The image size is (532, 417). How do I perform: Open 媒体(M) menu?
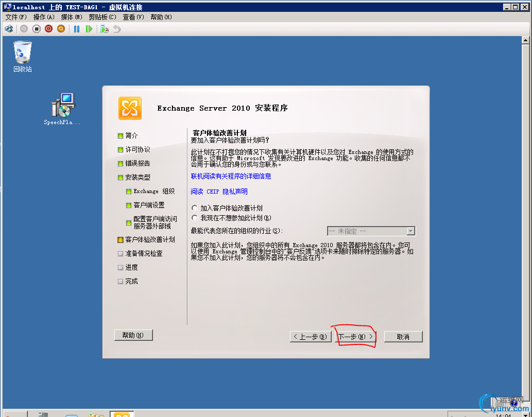tap(72, 17)
